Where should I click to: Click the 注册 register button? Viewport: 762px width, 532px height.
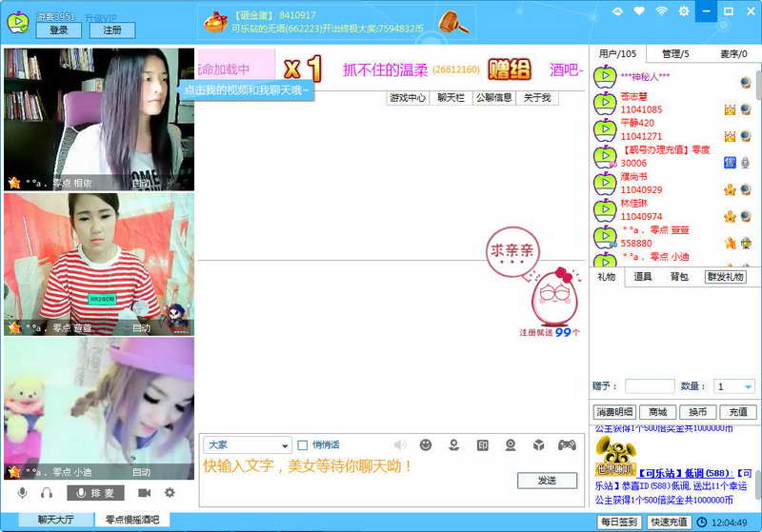112,30
